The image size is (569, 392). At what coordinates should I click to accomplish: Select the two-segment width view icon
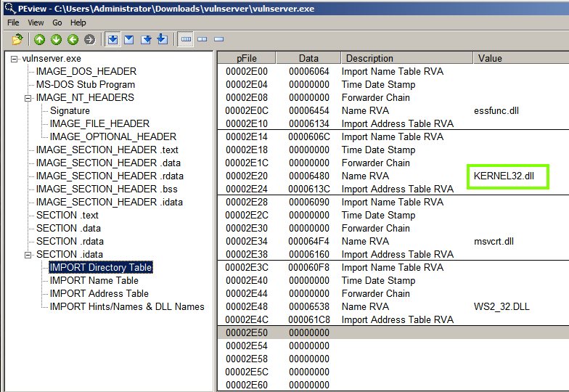pyautogui.click(x=202, y=39)
